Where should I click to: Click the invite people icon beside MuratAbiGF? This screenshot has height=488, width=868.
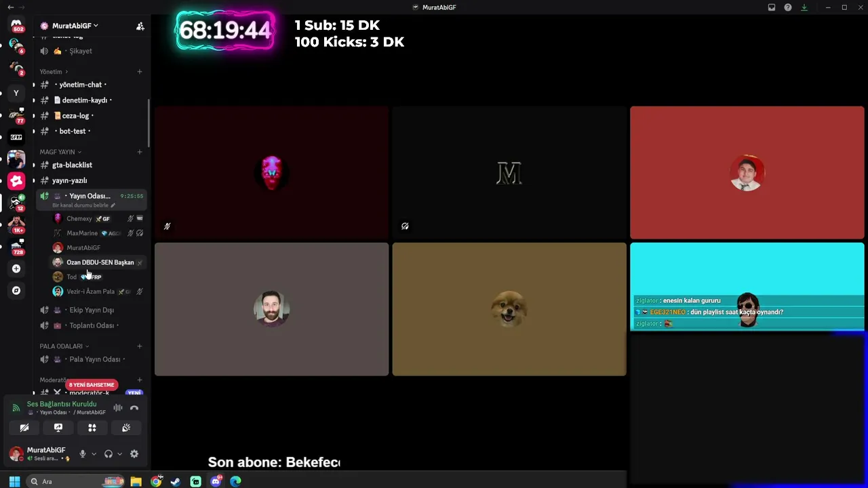pyautogui.click(x=140, y=26)
